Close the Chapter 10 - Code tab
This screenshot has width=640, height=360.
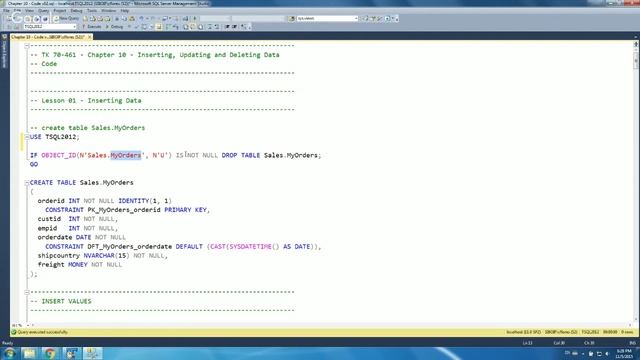(90, 37)
